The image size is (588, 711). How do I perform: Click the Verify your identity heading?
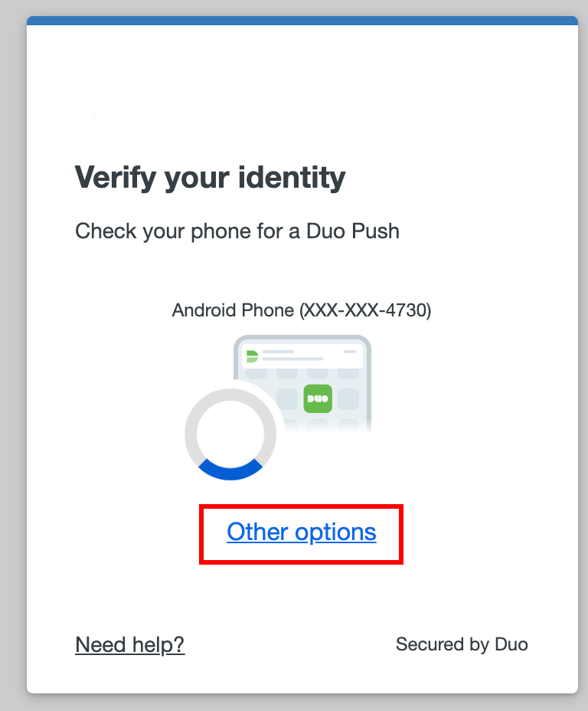(x=210, y=177)
